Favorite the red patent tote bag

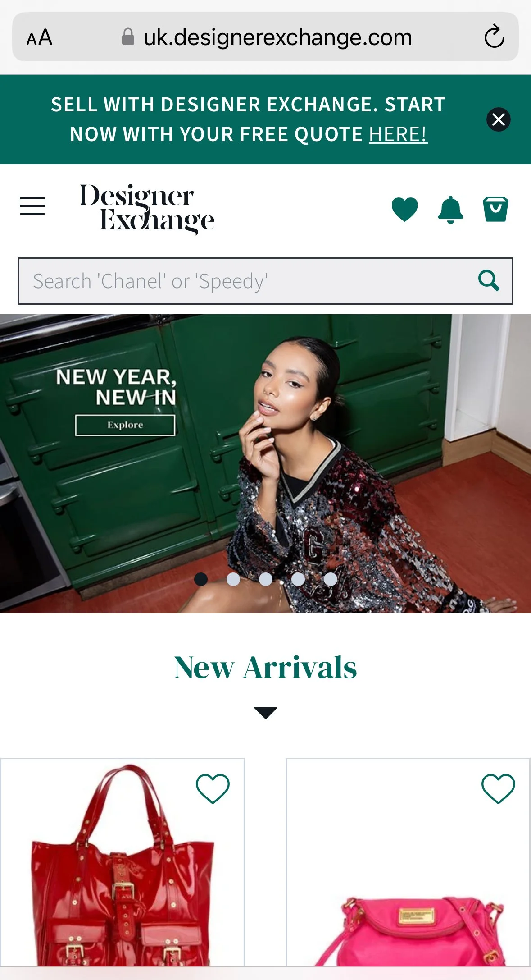tap(213, 788)
